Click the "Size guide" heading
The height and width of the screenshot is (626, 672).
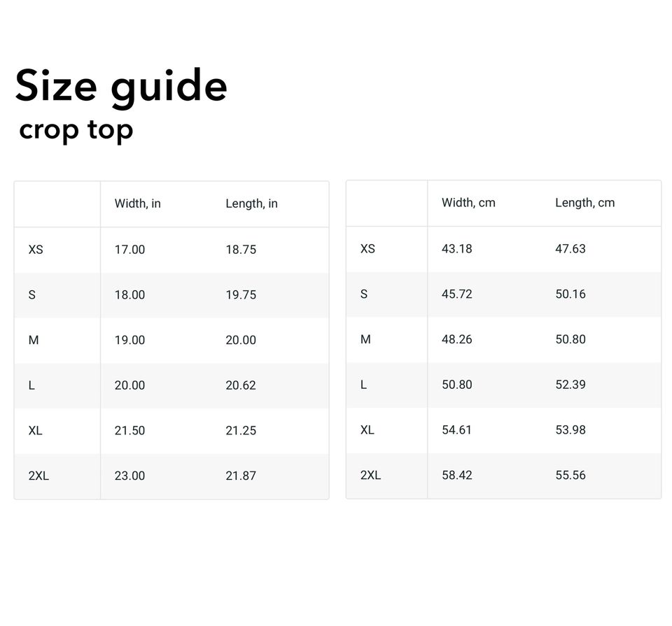pos(121,87)
